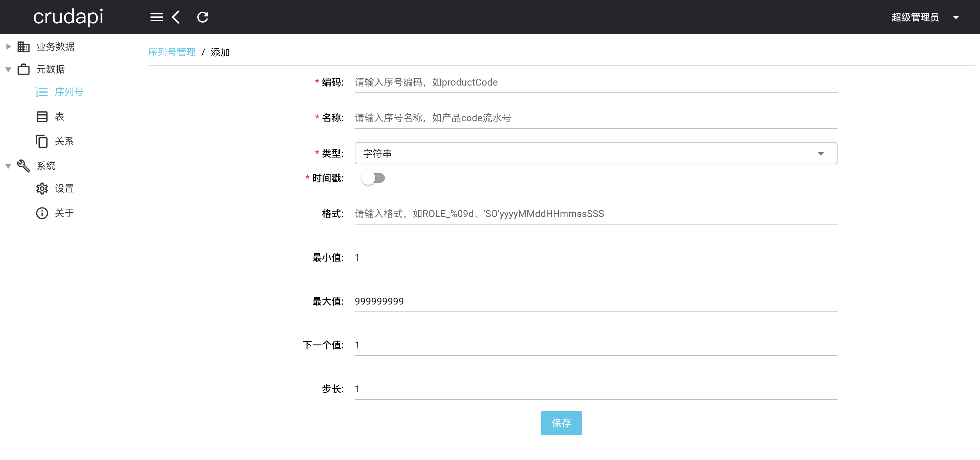Click the 表 table icon
The height and width of the screenshot is (460, 980).
tap(42, 117)
